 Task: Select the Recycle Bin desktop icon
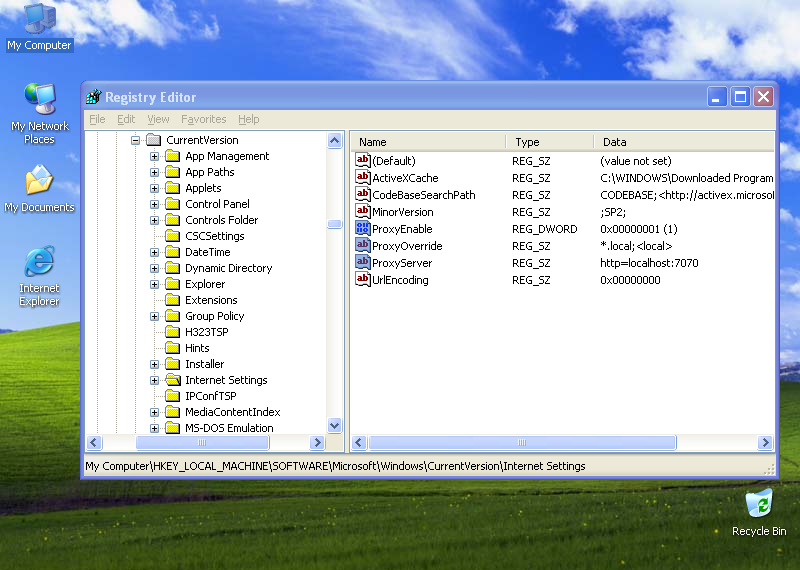[x=759, y=512]
